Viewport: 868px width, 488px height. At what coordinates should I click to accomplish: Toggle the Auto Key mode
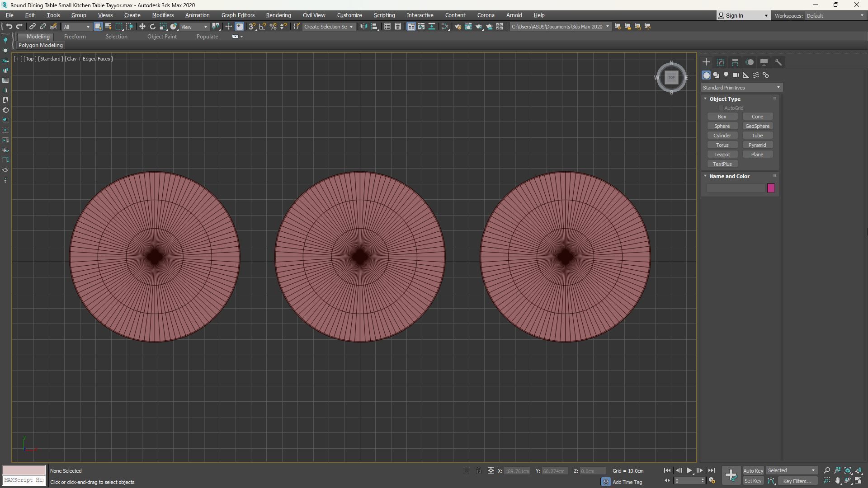click(x=753, y=471)
